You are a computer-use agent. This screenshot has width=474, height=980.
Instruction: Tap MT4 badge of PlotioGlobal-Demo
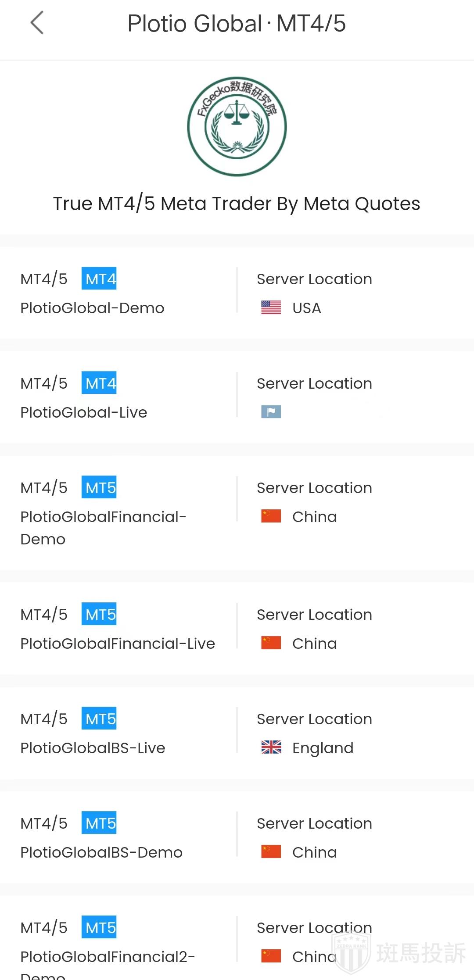[x=99, y=279]
